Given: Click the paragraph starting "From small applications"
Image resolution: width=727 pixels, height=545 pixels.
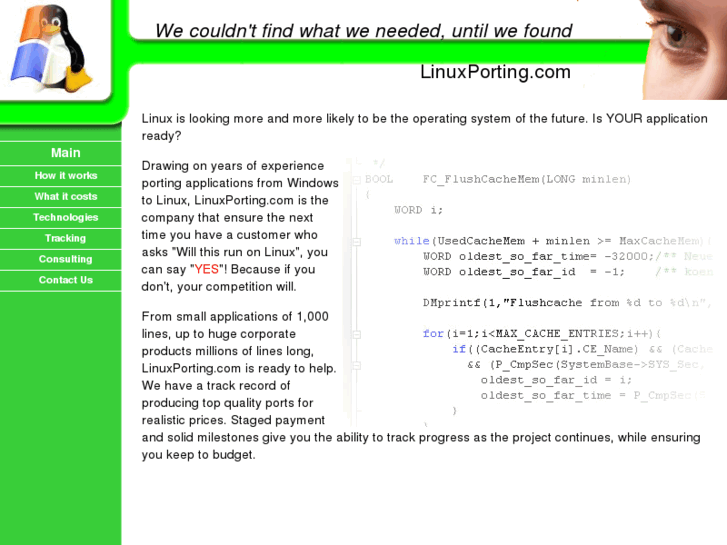Looking at the screenshot, I should 421,385.
